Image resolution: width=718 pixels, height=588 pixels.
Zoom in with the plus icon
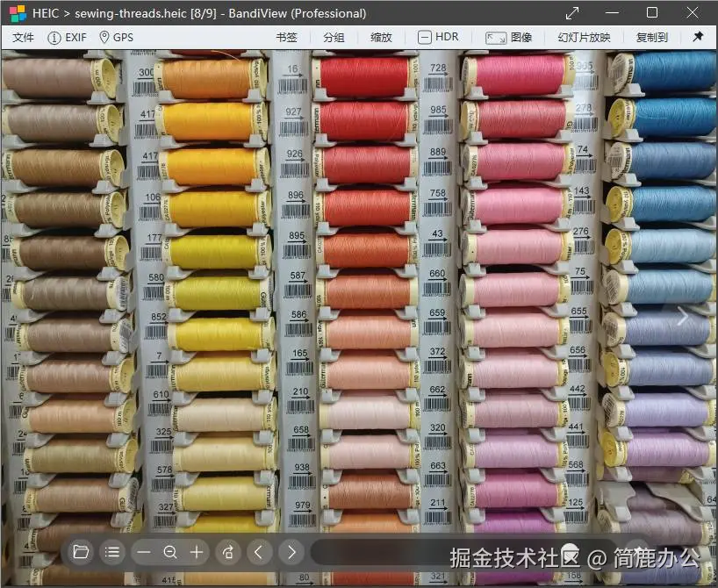(197, 552)
